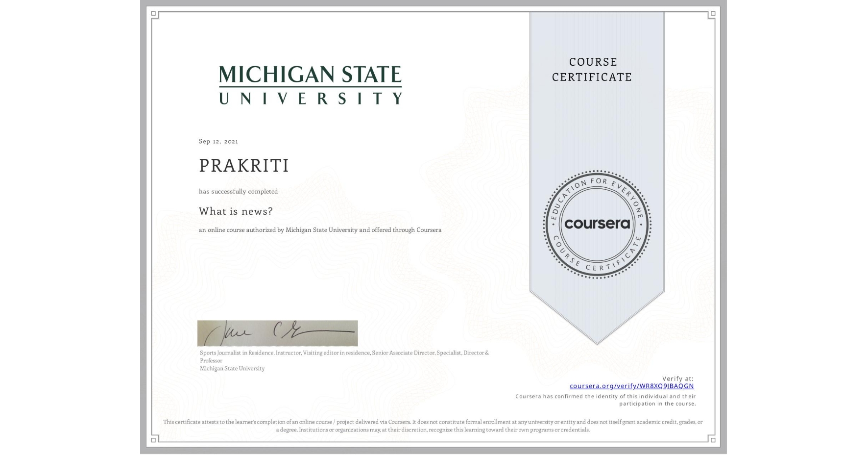Click the Verify at label
This screenshot has height=455, width=868.
click(678, 378)
